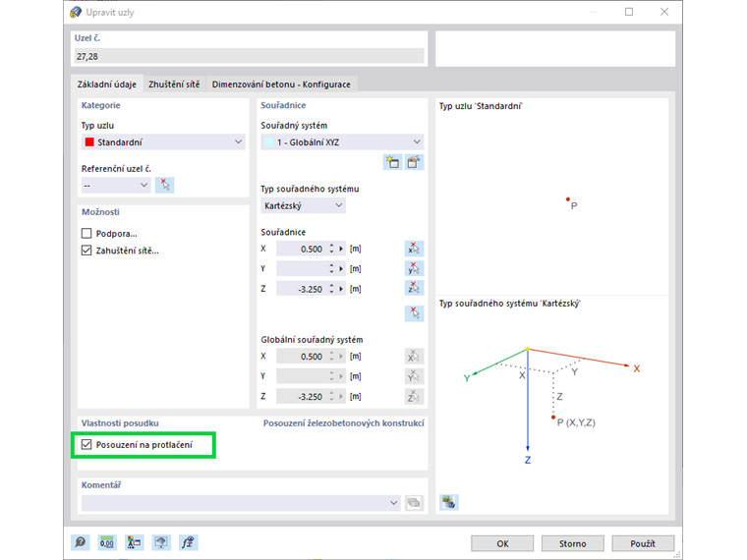The image size is (747, 560).
Task: Expand the Komentář dropdown
Action: (x=241, y=502)
